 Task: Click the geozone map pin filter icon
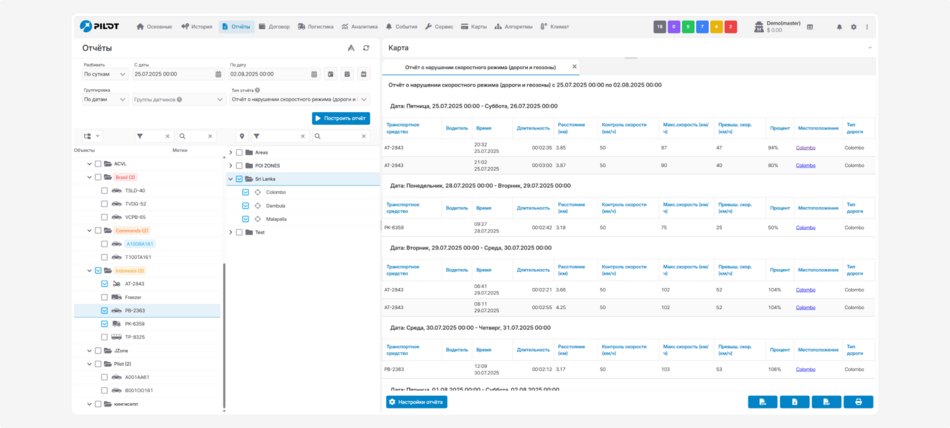pos(242,136)
